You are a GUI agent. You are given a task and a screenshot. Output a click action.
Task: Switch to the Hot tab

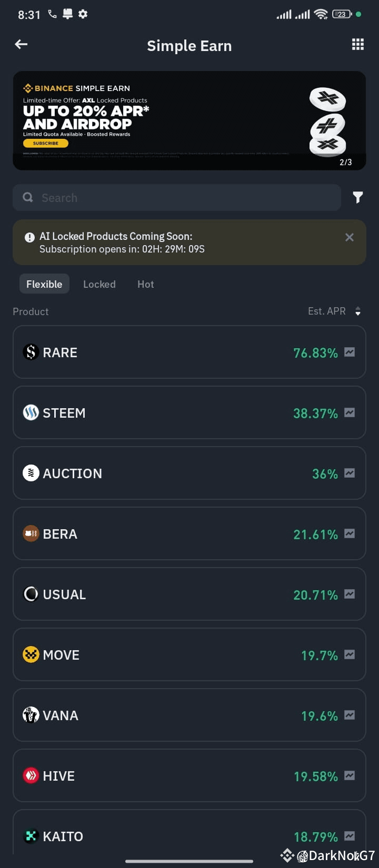click(146, 284)
